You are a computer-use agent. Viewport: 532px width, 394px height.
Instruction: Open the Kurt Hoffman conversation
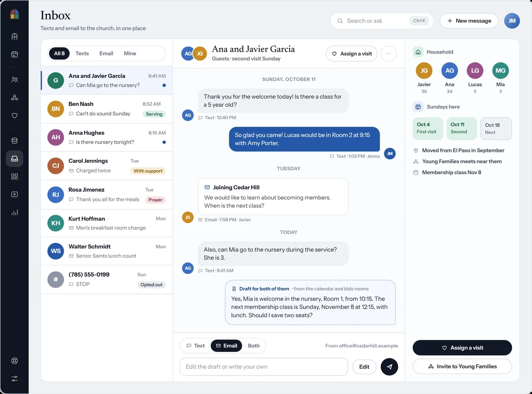pos(106,223)
